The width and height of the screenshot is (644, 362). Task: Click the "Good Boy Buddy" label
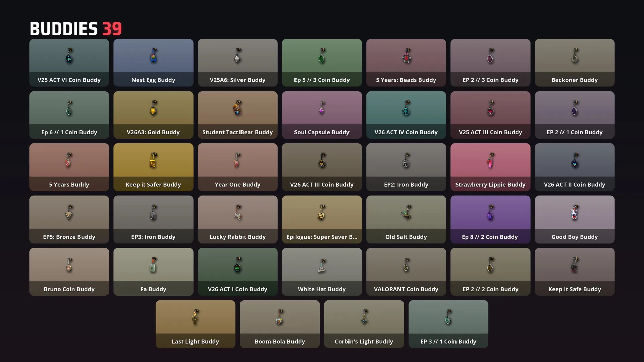point(575,237)
